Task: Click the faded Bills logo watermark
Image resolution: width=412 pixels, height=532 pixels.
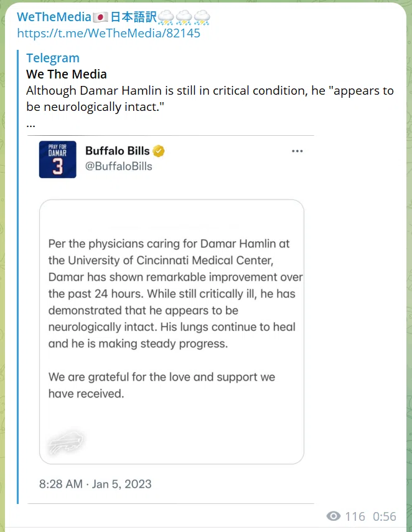Action: (66, 442)
